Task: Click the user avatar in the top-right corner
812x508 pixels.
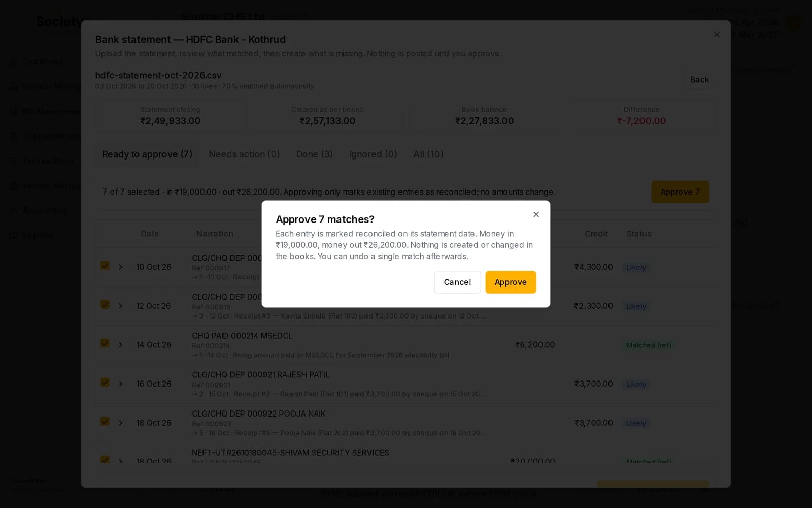Action: click(x=793, y=22)
